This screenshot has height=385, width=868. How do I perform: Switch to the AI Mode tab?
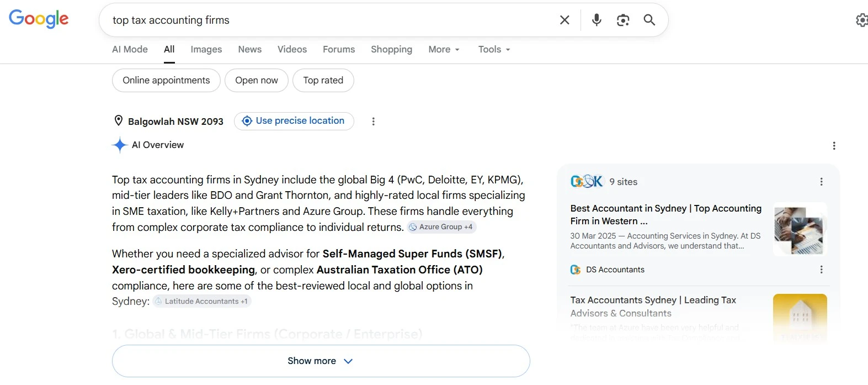coord(130,49)
